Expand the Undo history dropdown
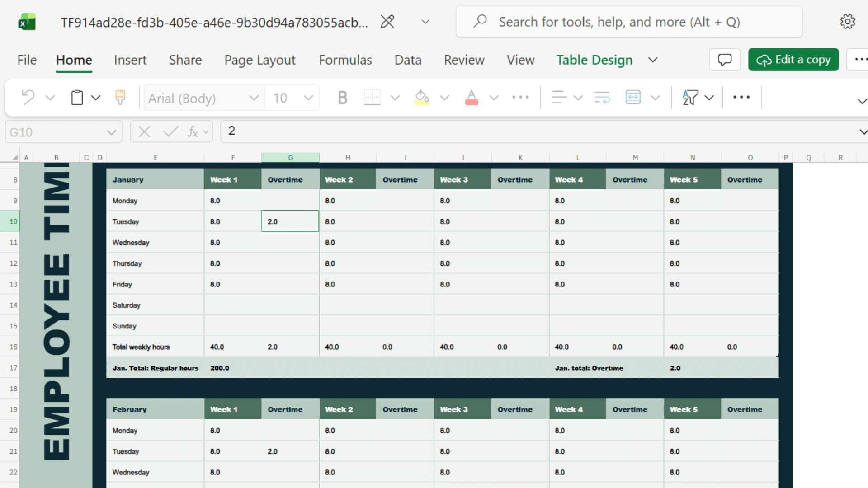868x488 pixels. (50, 98)
